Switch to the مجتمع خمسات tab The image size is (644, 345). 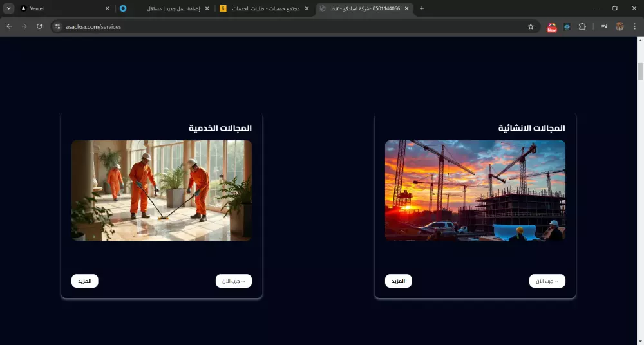tap(264, 8)
